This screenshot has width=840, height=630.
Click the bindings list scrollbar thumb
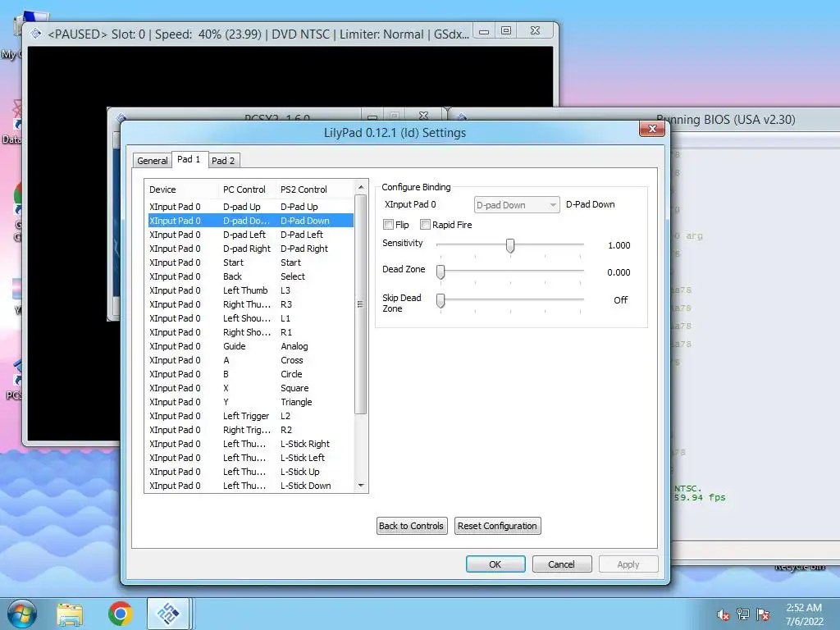[361, 304]
